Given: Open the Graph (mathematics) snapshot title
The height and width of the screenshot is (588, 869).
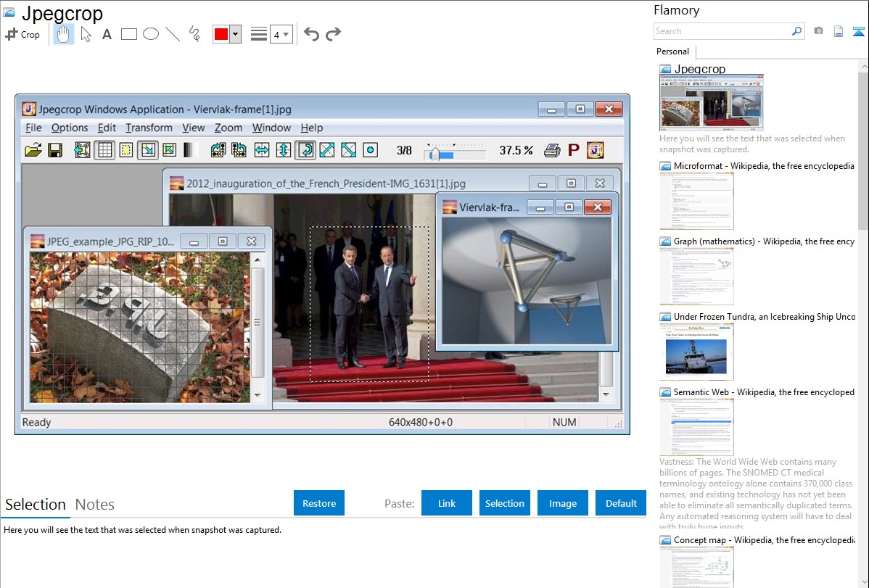Looking at the screenshot, I should pos(764,241).
